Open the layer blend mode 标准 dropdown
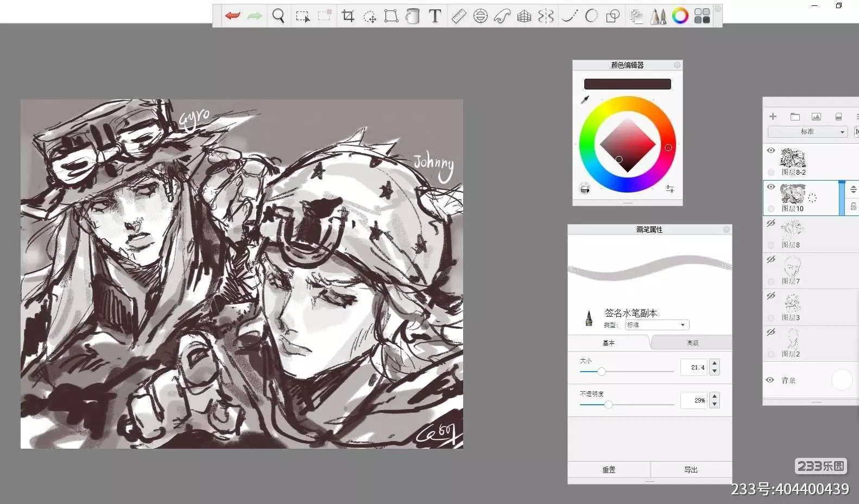 [x=807, y=132]
